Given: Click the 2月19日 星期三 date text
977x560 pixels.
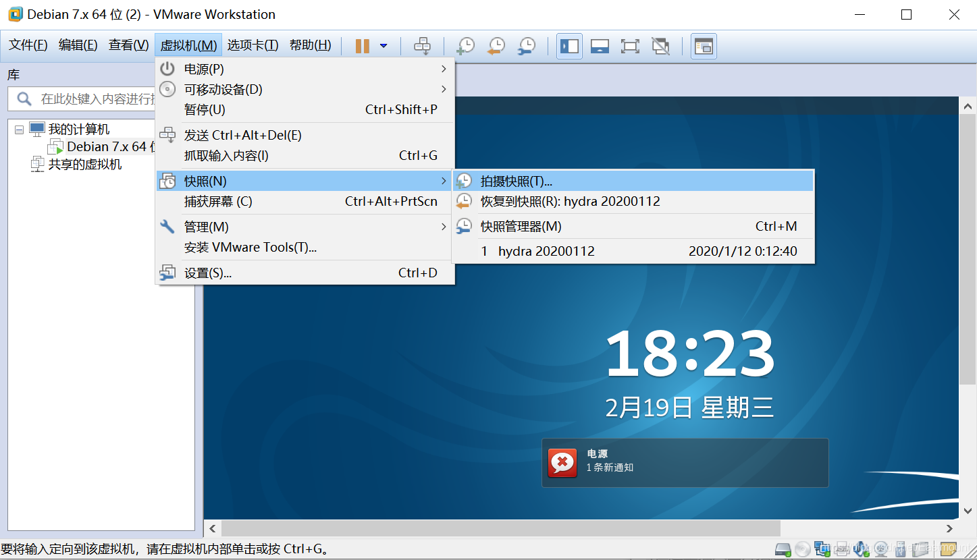Looking at the screenshot, I should [689, 408].
